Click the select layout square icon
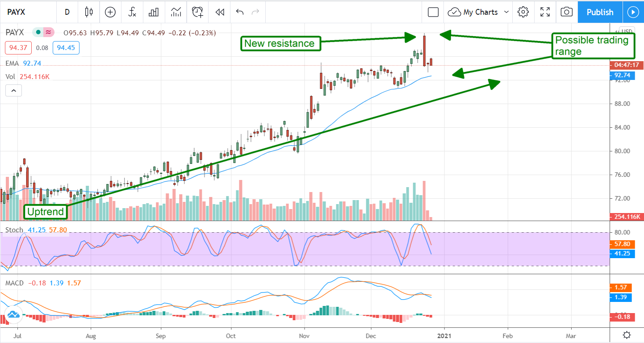The image size is (644, 343). pyautogui.click(x=433, y=12)
